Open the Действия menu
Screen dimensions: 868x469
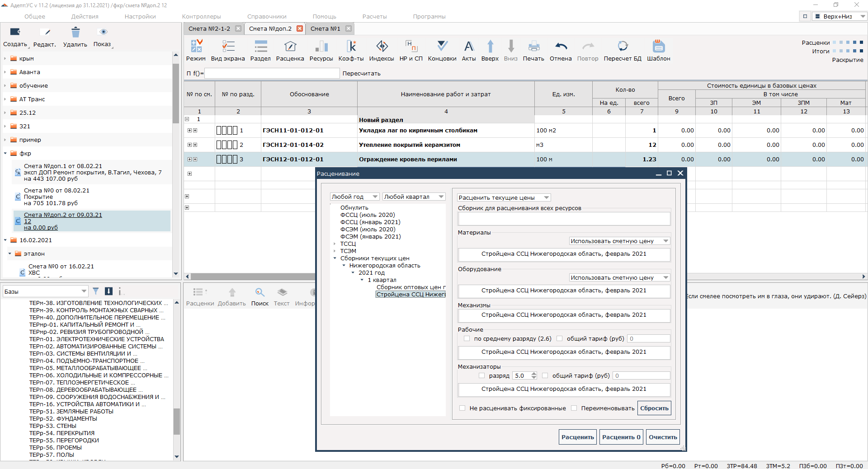pyautogui.click(x=85, y=16)
